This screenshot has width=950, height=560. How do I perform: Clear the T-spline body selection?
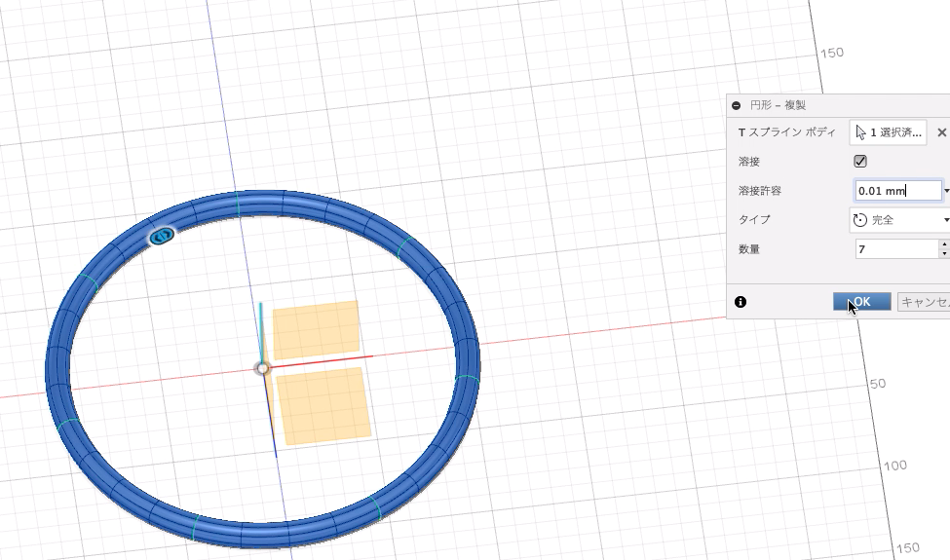(941, 132)
